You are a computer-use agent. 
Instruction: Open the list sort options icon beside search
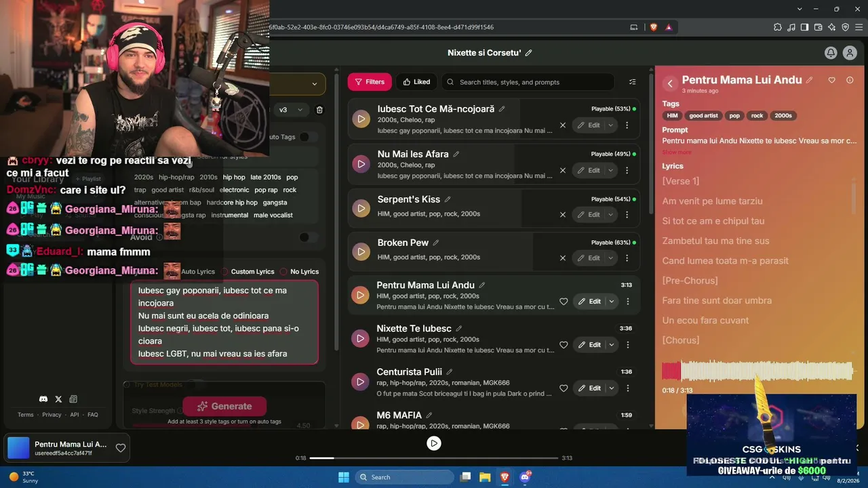[x=633, y=82]
